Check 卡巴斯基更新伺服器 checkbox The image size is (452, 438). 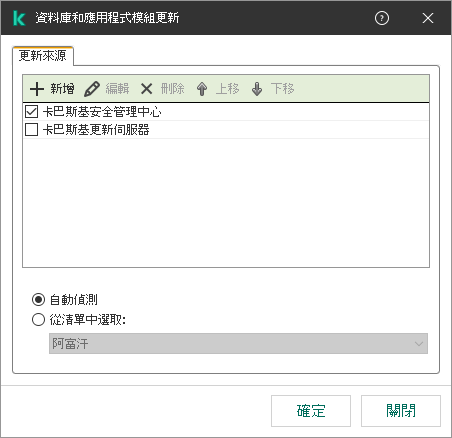point(31,129)
